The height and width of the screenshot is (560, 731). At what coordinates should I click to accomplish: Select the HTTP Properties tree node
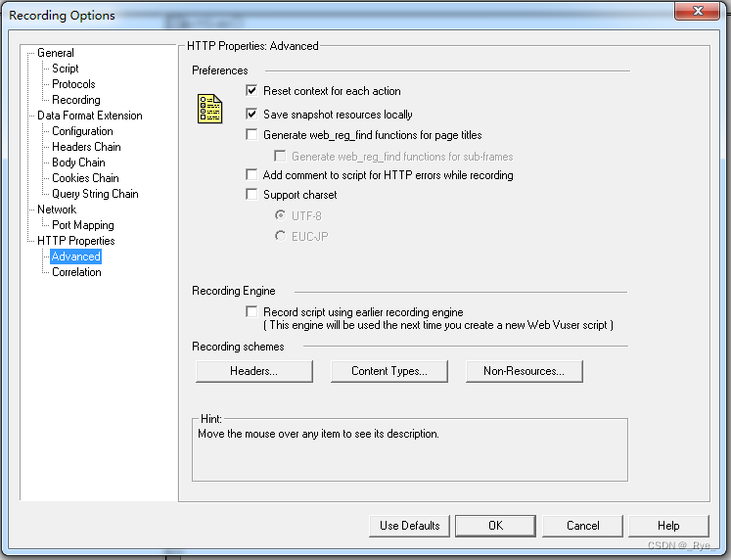76,241
